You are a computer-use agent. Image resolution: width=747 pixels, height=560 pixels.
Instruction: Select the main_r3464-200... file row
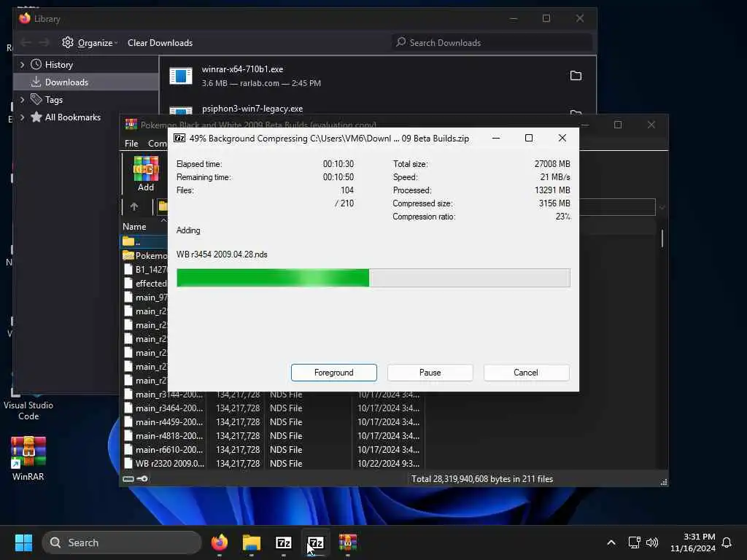pyautogui.click(x=271, y=408)
